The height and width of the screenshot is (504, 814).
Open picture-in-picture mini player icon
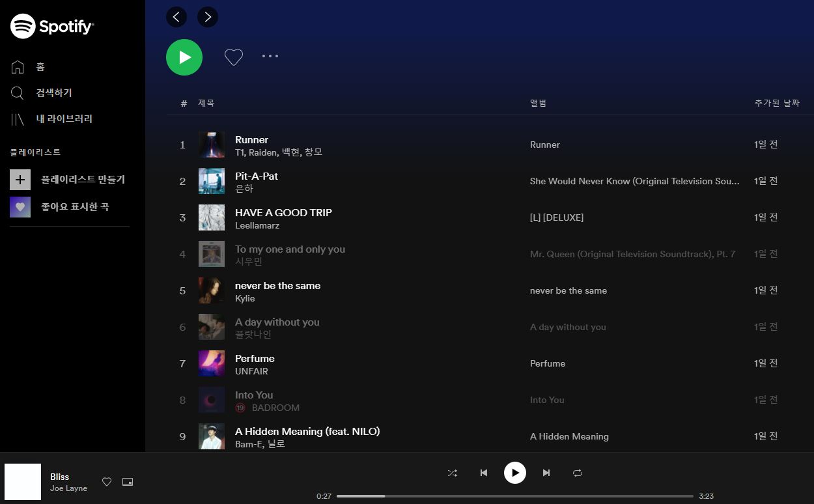128,482
